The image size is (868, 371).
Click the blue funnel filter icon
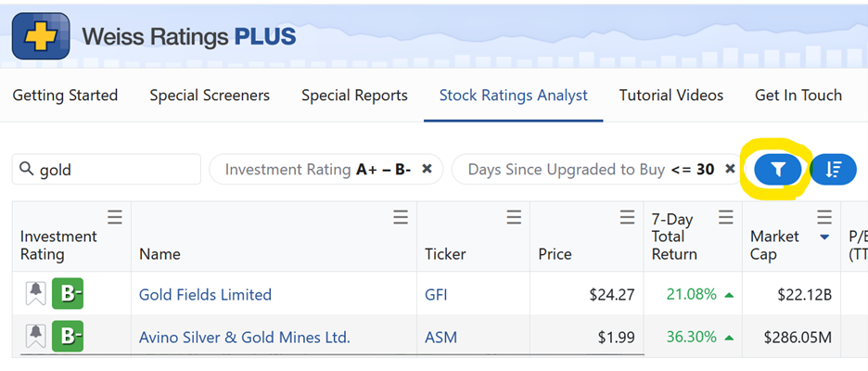click(778, 170)
